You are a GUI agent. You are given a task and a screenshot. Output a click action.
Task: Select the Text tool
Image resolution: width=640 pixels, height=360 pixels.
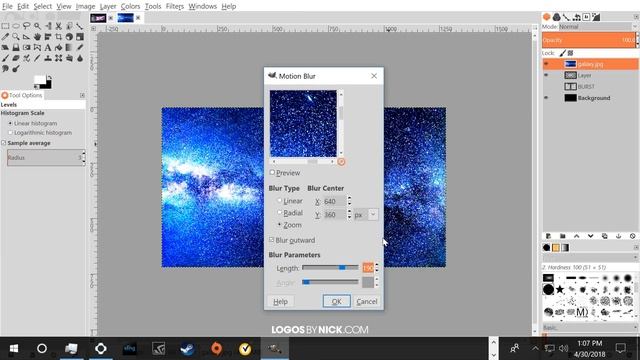[48, 47]
